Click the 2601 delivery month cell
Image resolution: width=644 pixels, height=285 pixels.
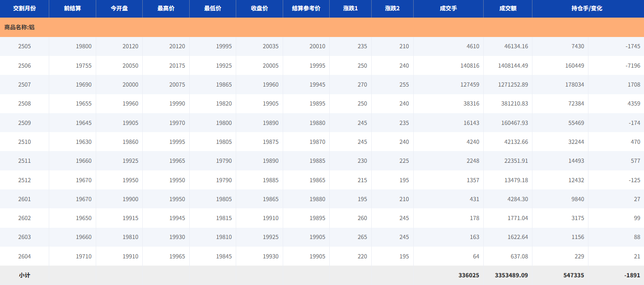(24, 199)
